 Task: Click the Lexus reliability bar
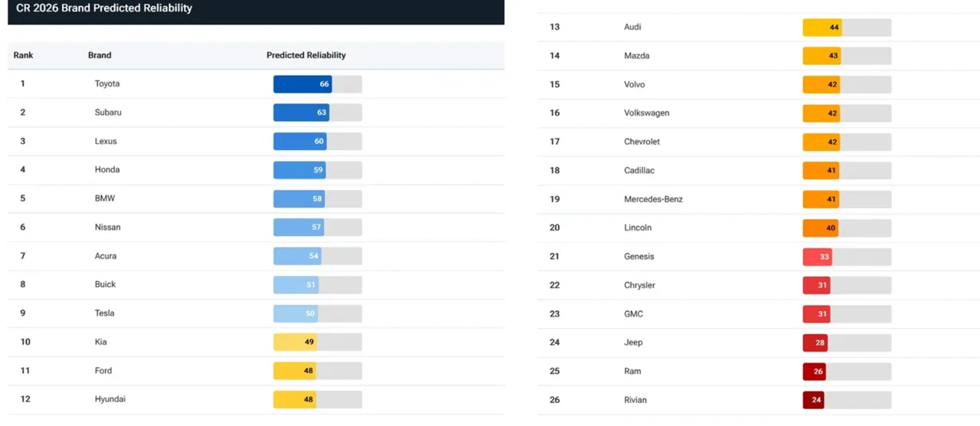[x=318, y=142]
